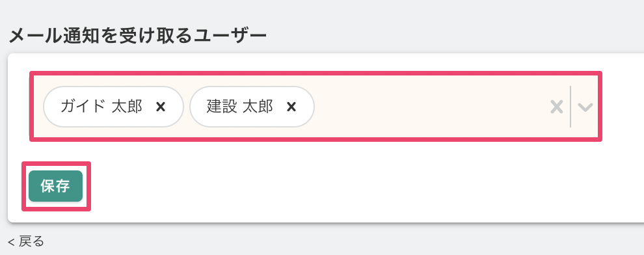Deselect all recipients via clear indicator
Image resolution: width=644 pixels, height=255 pixels.
[557, 107]
